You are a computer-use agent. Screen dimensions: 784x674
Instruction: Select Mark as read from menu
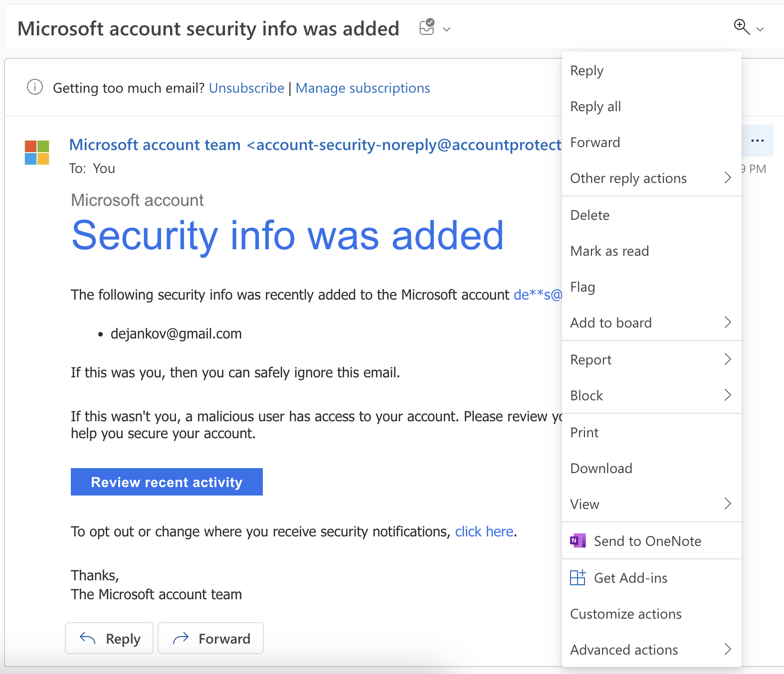coord(609,251)
